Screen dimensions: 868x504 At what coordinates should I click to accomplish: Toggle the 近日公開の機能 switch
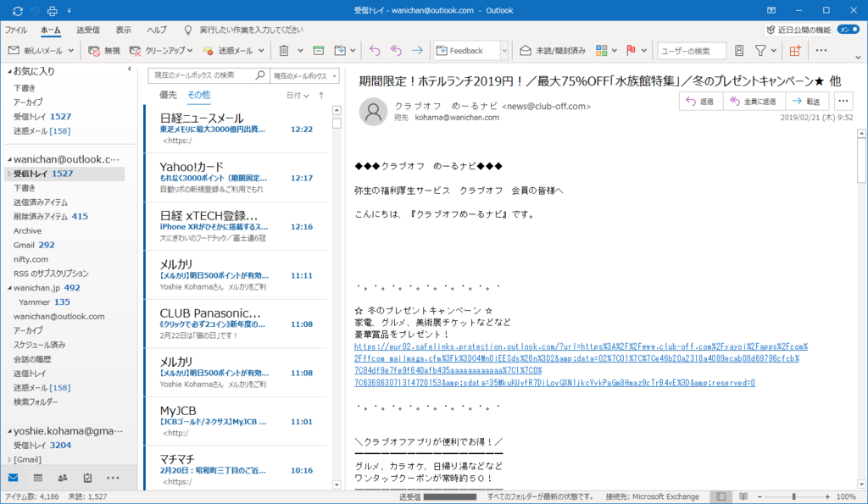[848, 30]
